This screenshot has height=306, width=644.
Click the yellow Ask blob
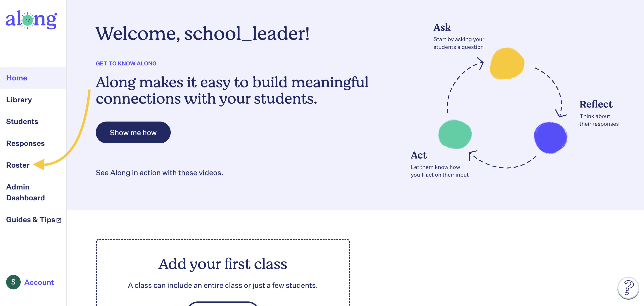pos(507,64)
